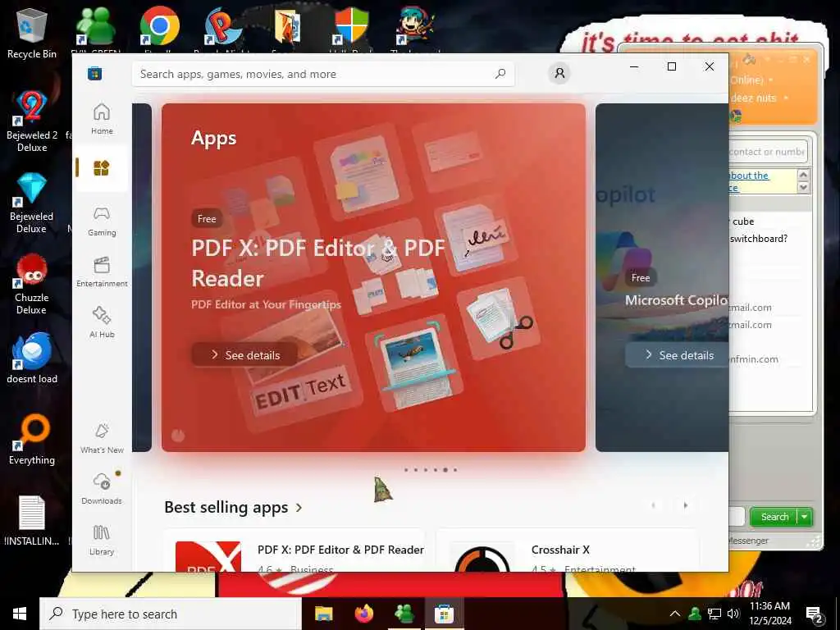Select the last carousel page dot
The image size is (840, 630).
(x=455, y=470)
